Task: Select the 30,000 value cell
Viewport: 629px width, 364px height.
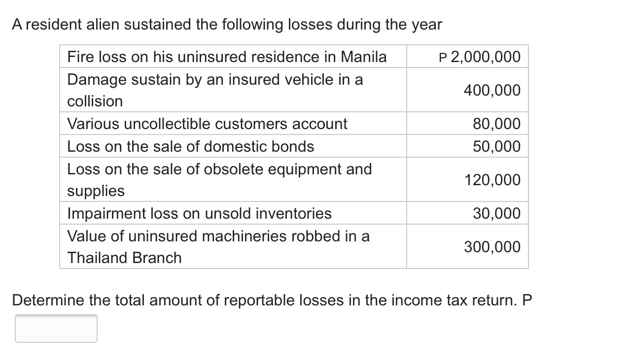Action: pyautogui.click(x=496, y=213)
